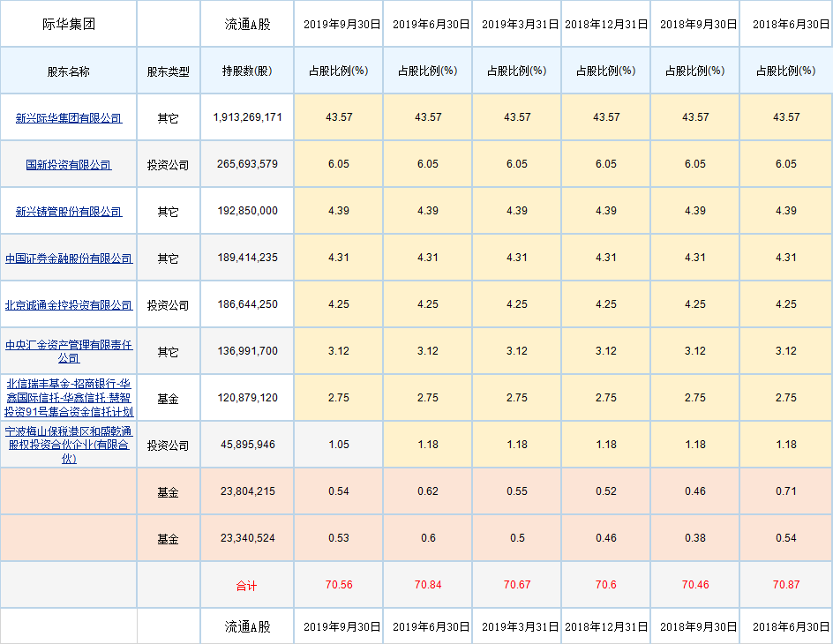
Task: Select 基金 type in 北信瑞丰基金 row
Action: click(168, 398)
